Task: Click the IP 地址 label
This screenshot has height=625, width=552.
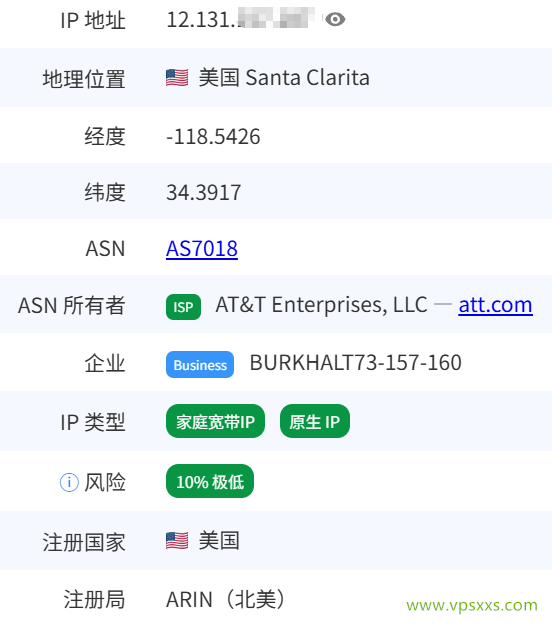Action: pyautogui.click(x=93, y=20)
